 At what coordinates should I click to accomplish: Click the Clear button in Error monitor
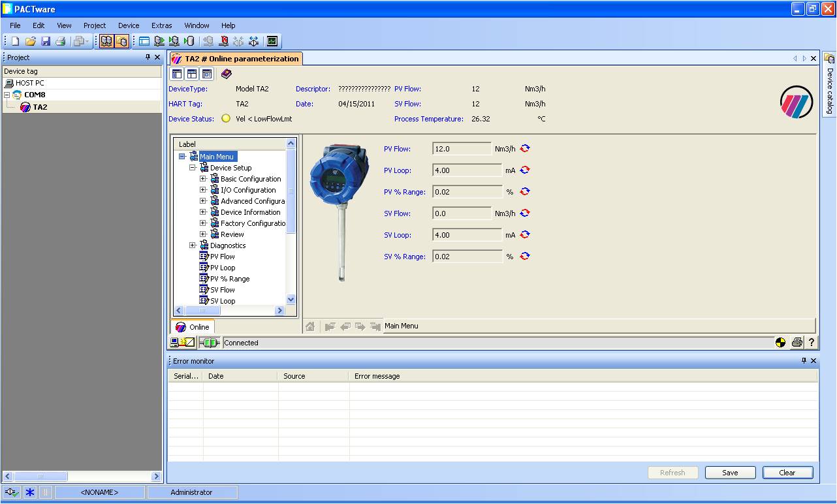(x=787, y=473)
